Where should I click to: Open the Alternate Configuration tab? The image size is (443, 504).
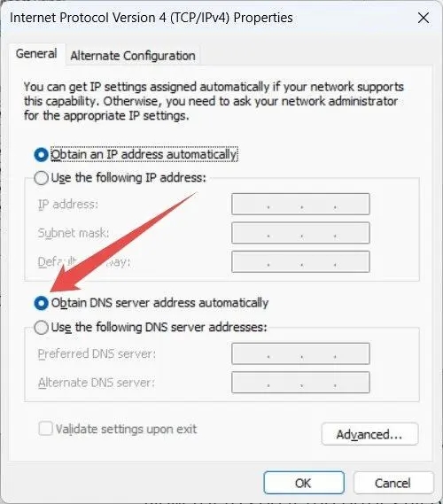click(132, 56)
